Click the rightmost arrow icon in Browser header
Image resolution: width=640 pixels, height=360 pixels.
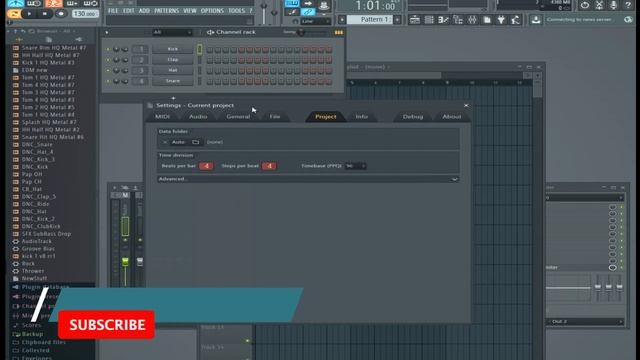pos(78,40)
